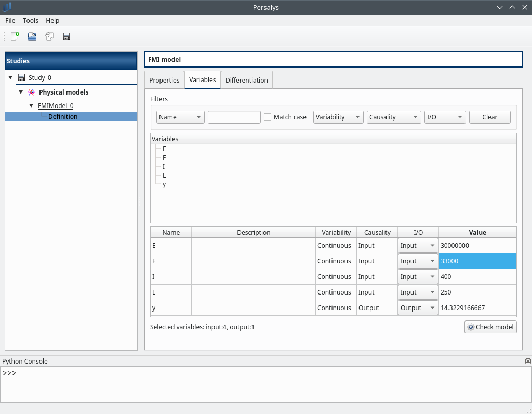This screenshot has height=414, width=532.
Task: Click the Check model button
Action: tap(490, 327)
